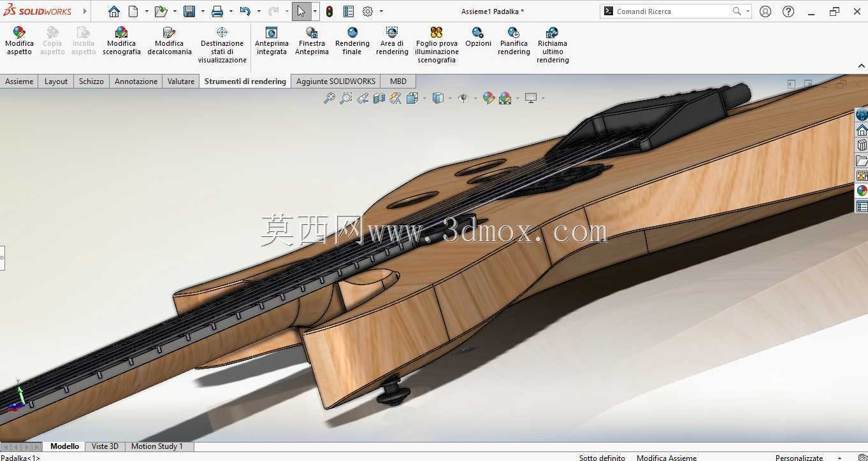Open the Motion Study 1 tab

tap(157, 446)
